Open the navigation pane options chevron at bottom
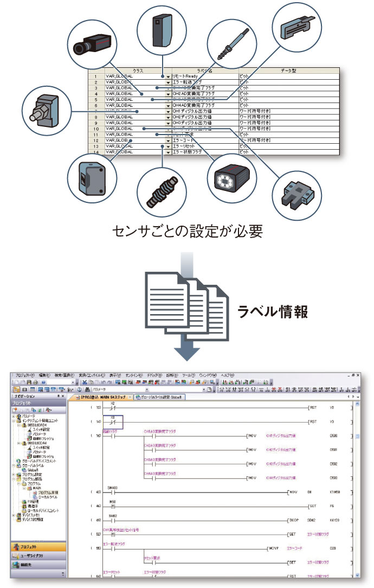Image resolution: width=374 pixels, height=588 pixels. pyautogui.click(x=62, y=574)
